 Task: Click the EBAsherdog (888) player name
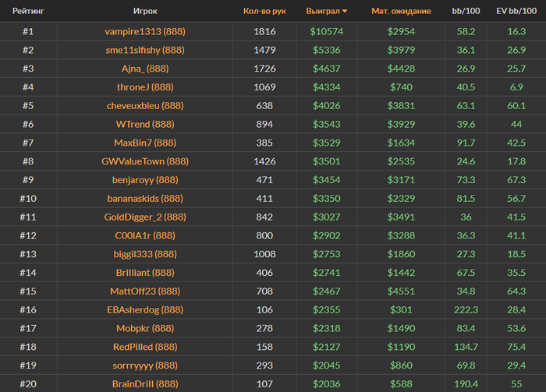tap(144, 310)
